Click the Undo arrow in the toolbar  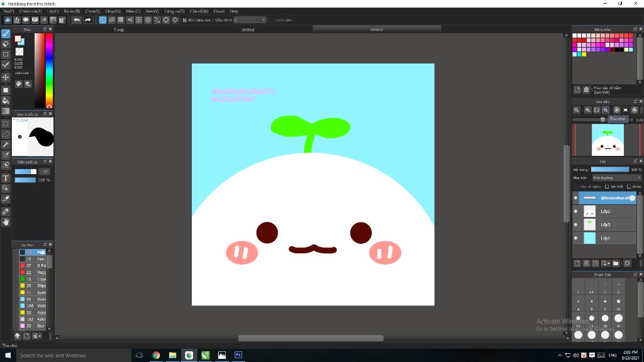tap(76, 19)
